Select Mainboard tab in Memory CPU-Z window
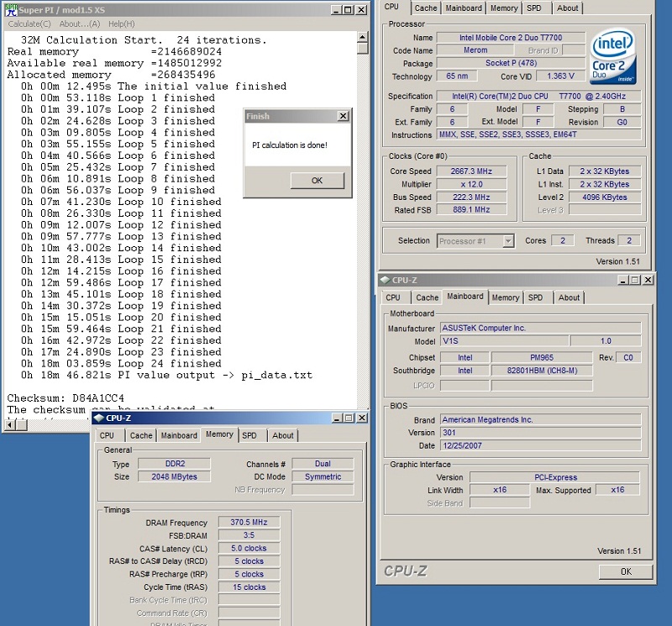This screenshot has width=672, height=626. coord(179,435)
